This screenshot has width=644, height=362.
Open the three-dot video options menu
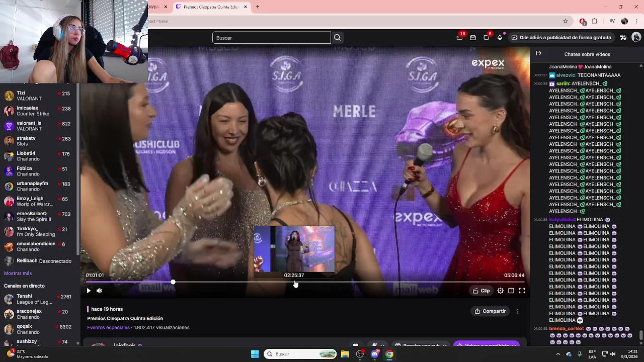coord(518,311)
